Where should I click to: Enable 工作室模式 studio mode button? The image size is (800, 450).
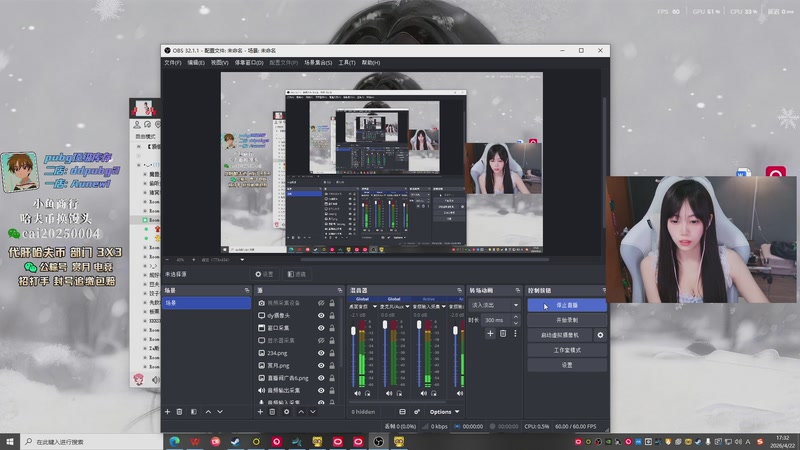[567, 350]
